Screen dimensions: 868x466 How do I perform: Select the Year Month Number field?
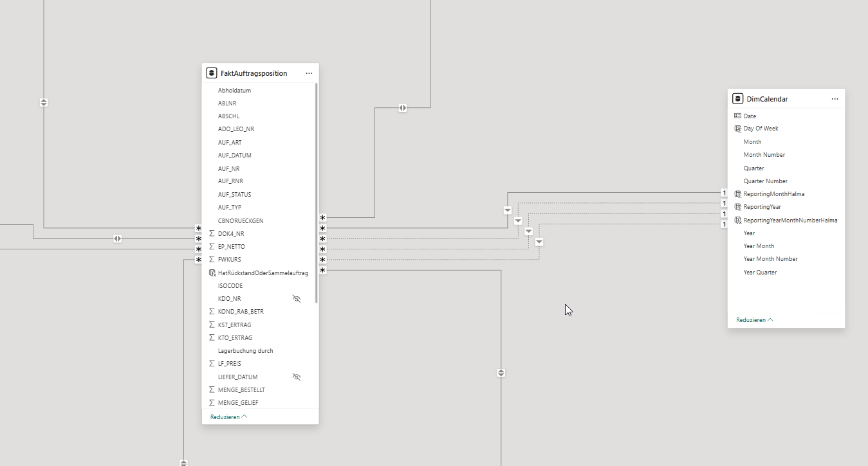click(771, 258)
